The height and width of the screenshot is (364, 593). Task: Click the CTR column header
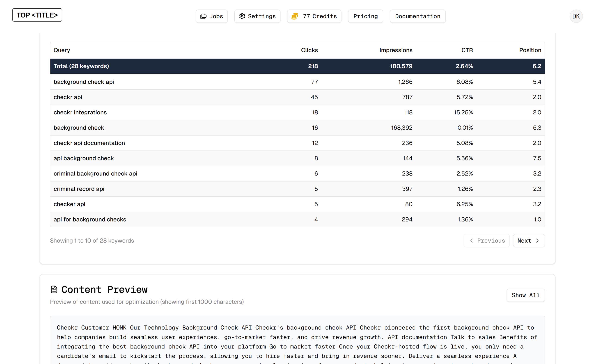coord(467,50)
